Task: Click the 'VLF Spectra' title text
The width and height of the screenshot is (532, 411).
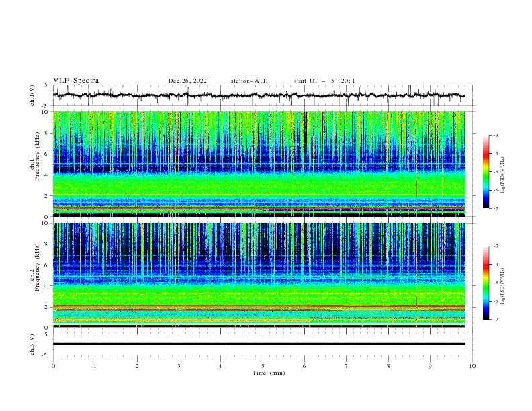Action: point(76,81)
